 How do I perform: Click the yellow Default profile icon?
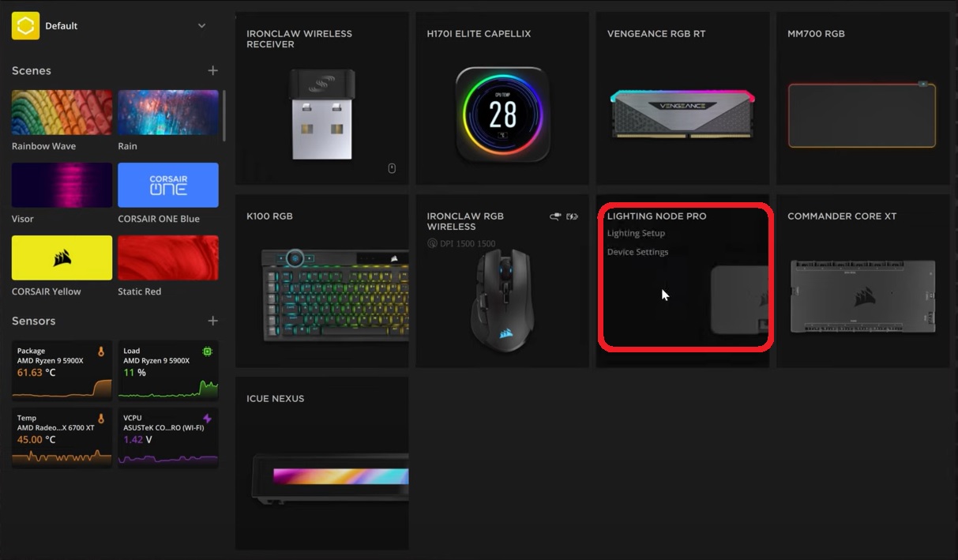(24, 25)
